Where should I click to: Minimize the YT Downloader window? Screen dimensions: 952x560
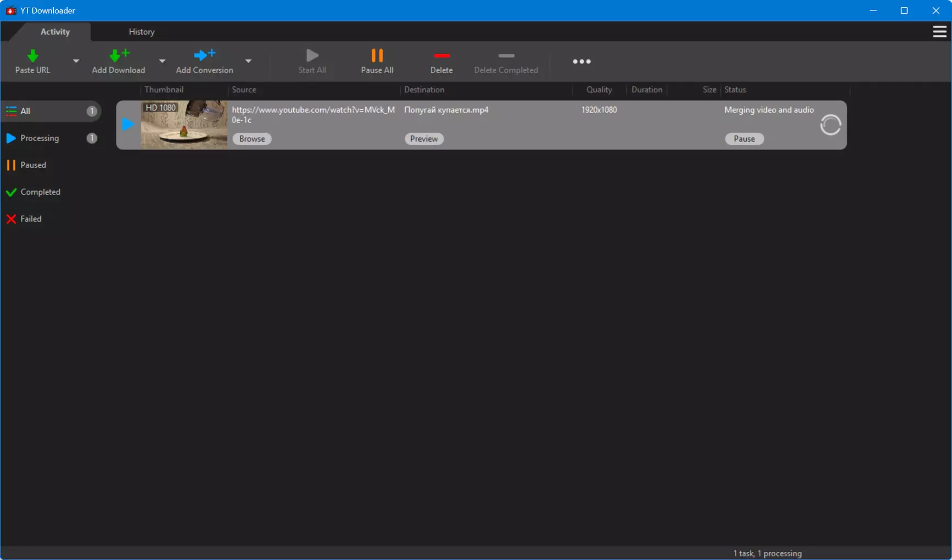click(873, 10)
